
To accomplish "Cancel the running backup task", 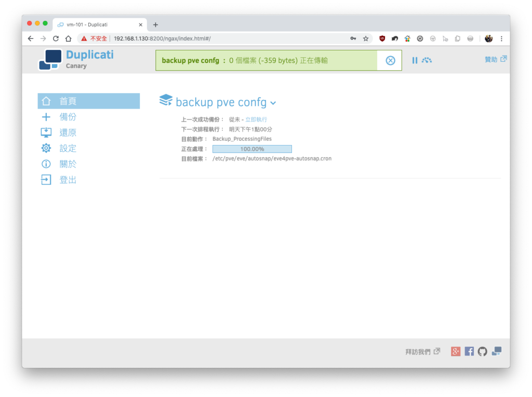I will pos(390,60).
